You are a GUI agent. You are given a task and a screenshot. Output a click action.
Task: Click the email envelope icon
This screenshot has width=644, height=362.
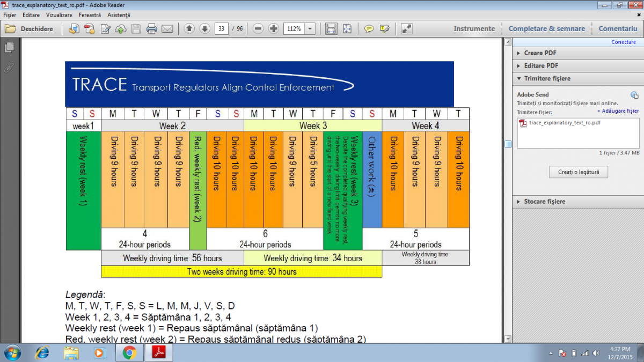(x=167, y=29)
